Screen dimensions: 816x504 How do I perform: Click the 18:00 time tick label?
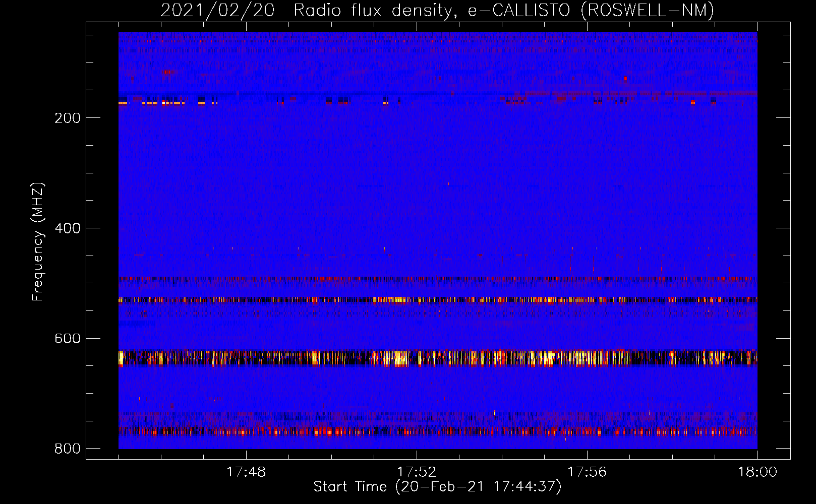(x=757, y=472)
